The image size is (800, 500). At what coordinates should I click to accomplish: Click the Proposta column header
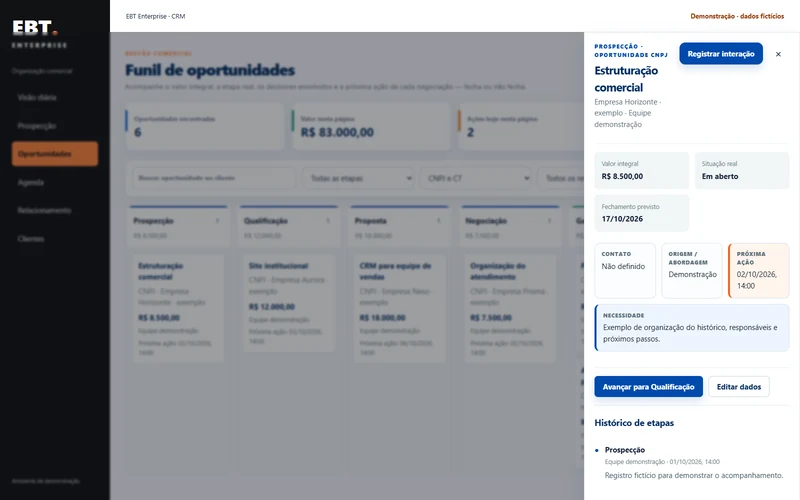point(399,227)
